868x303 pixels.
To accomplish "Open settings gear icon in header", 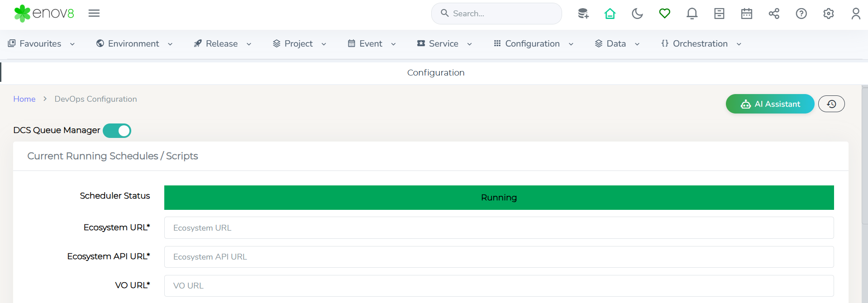I will point(828,14).
